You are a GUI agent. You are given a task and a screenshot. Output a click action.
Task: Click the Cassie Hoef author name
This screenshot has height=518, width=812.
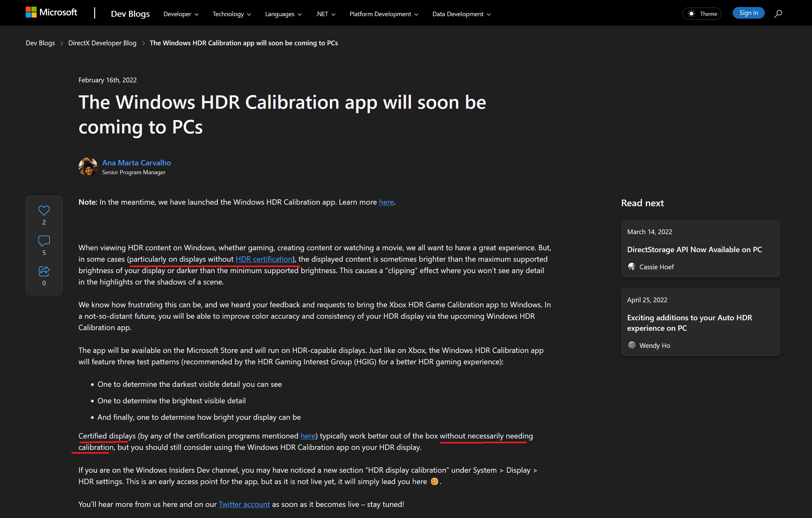[x=656, y=266]
